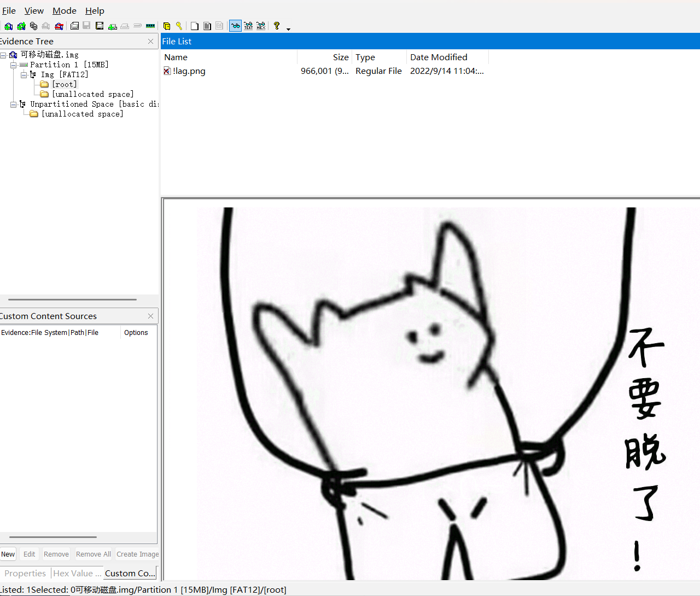Switch viewer to TEXT mode
The image size is (700, 596).
(x=248, y=26)
